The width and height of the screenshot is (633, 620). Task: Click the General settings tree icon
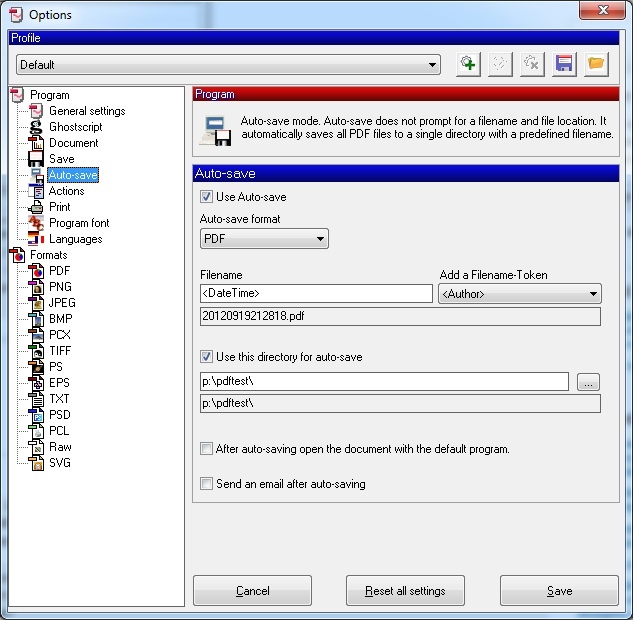point(36,111)
